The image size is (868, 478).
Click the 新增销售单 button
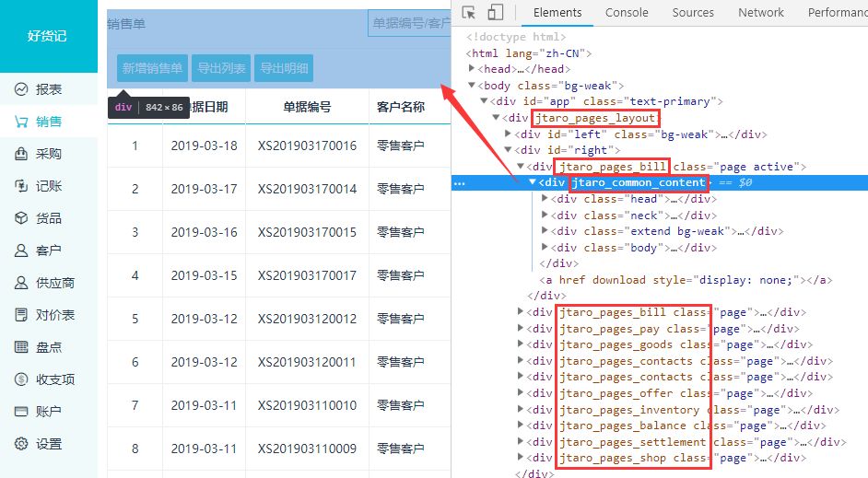click(x=152, y=68)
